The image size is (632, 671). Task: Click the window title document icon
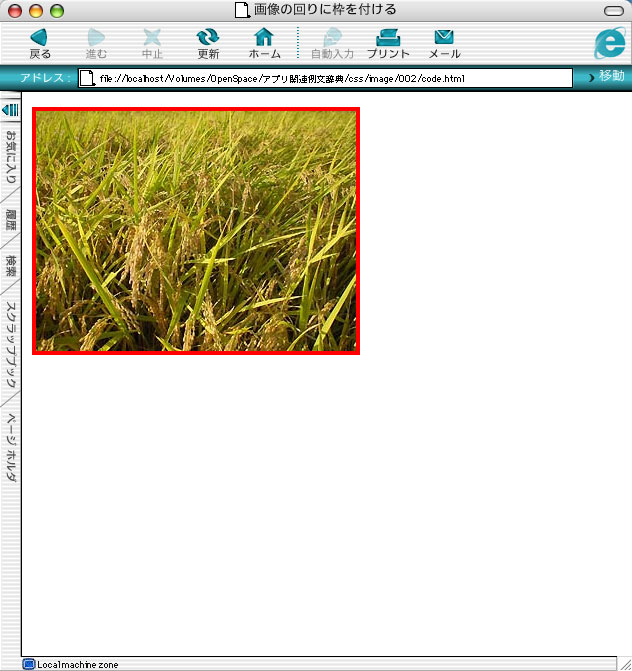(242, 10)
